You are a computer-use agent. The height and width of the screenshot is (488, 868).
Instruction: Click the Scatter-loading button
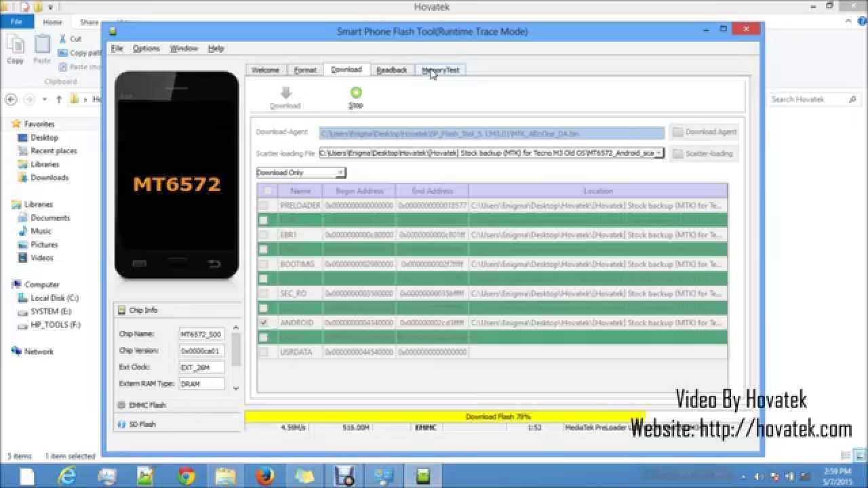pyautogui.click(x=704, y=154)
